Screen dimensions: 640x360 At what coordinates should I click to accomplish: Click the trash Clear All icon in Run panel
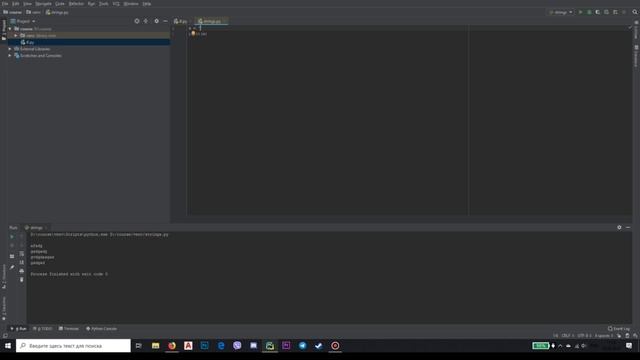click(x=22, y=280)
